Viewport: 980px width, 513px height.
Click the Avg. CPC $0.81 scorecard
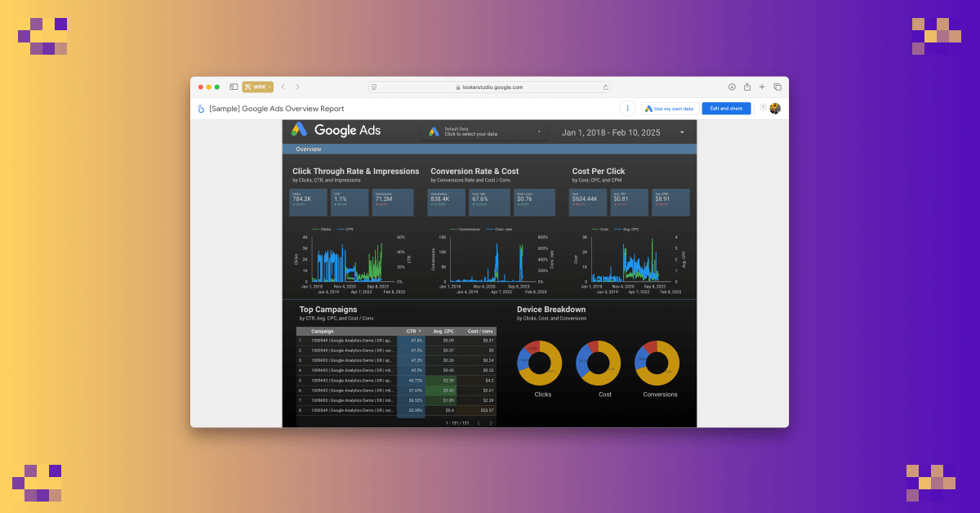pyautogui.click(x=629, y=203)
